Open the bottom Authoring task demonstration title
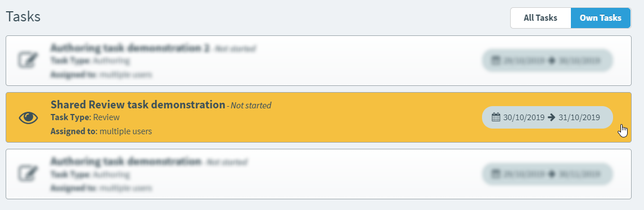The image size is (644, 210). coord(126,161)
